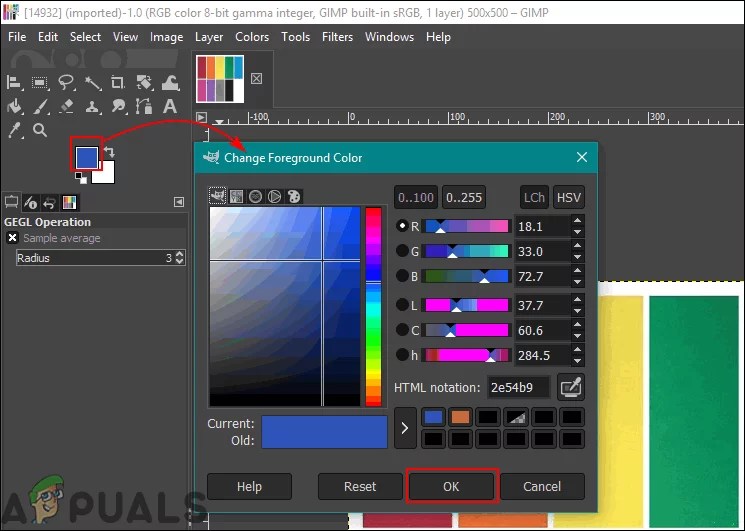This screenshot has width=745, height=531.
Task: Switch scale to 0..100 range
Action: tap(416, 197)
